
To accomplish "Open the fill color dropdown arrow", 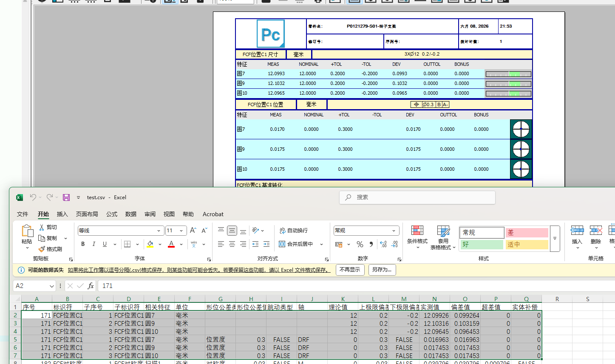I will point(160,244).
